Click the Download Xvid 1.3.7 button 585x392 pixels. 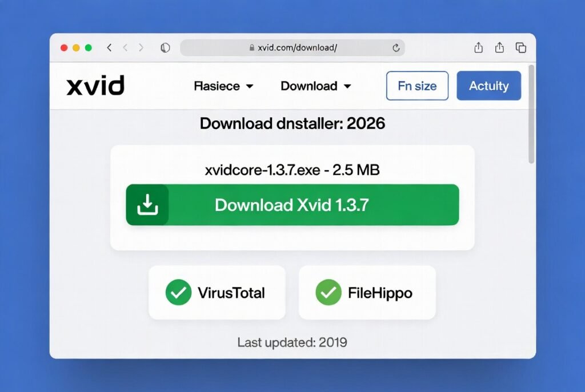point(292,205)
